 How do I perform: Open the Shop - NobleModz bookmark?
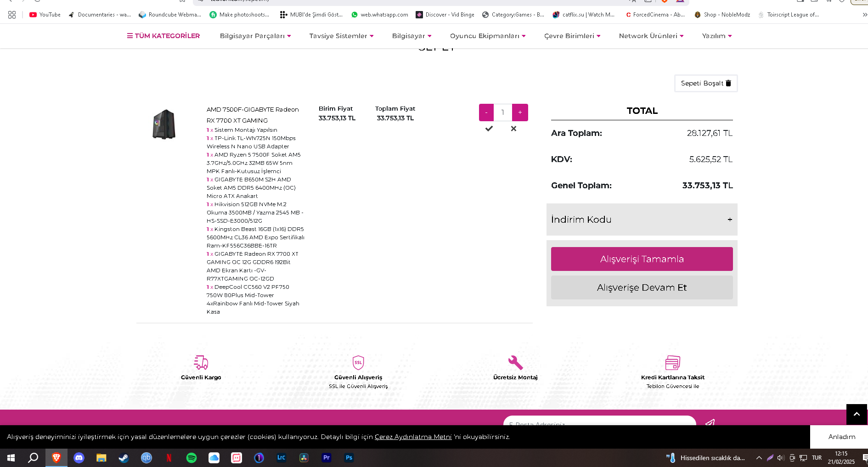click(722, 15)
